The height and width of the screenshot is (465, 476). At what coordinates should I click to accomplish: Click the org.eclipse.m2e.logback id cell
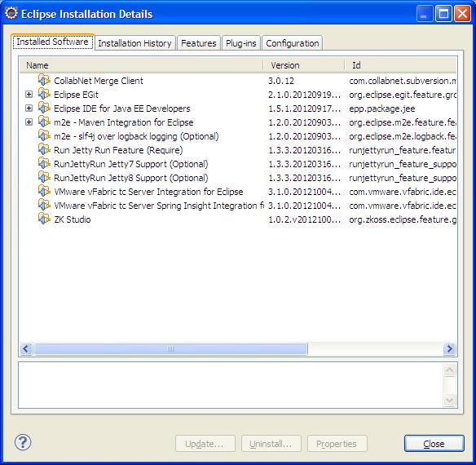pyautogui.click(x=403, y=136)
